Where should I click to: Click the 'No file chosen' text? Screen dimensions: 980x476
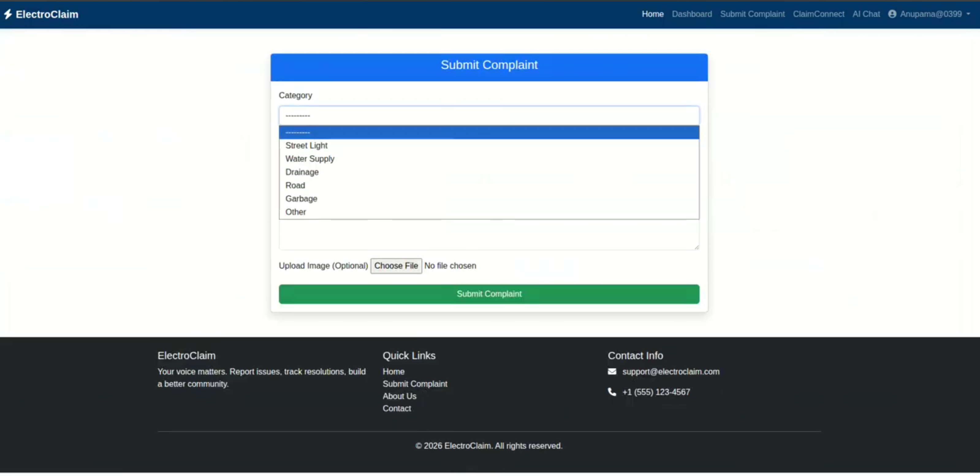point(450,266)
